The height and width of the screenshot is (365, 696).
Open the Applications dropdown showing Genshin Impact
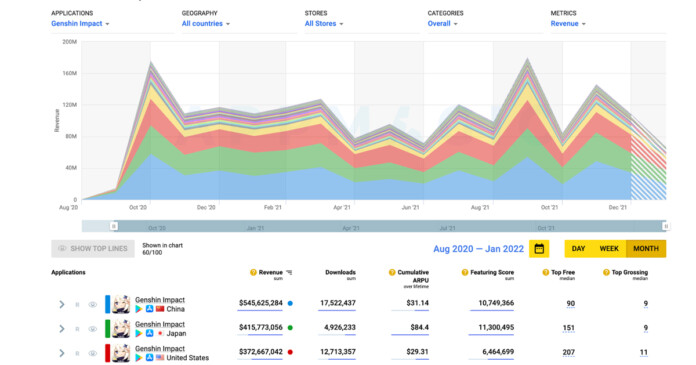coord(80,24)
